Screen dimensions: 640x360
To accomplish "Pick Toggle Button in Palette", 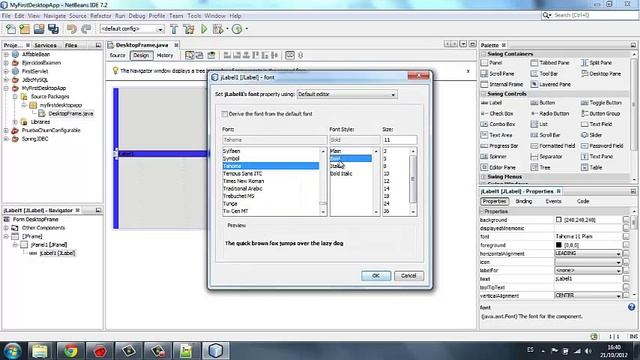I will 601,103.
